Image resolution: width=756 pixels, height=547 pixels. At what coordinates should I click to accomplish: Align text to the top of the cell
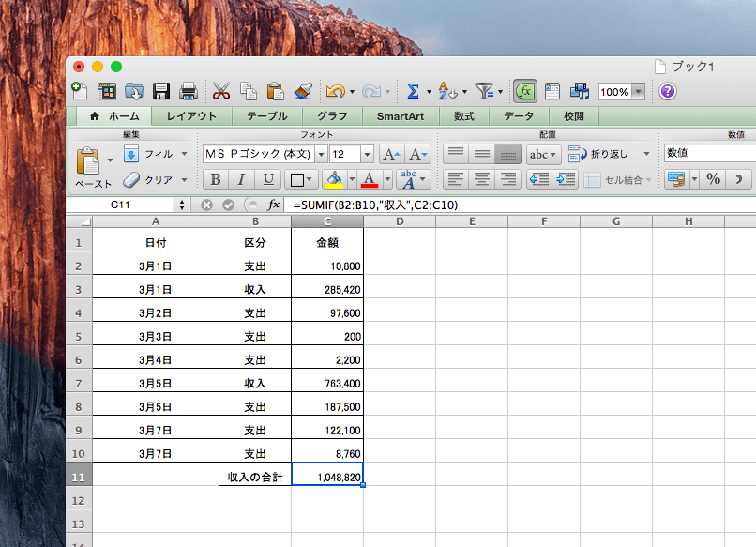(456, 154)
